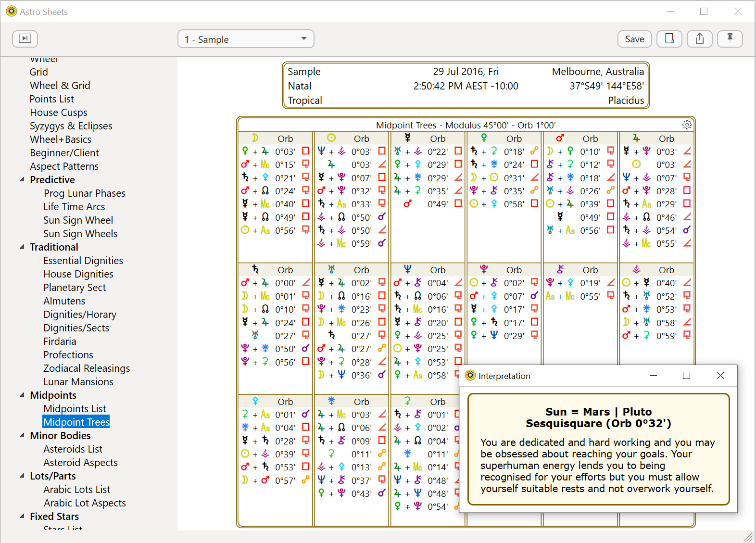Click the page layout icon beside Save

pos(669,39)
